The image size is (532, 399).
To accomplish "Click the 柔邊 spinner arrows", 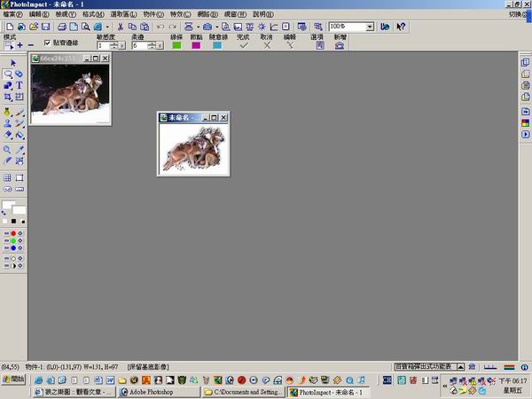I will (x=152, y=45).
